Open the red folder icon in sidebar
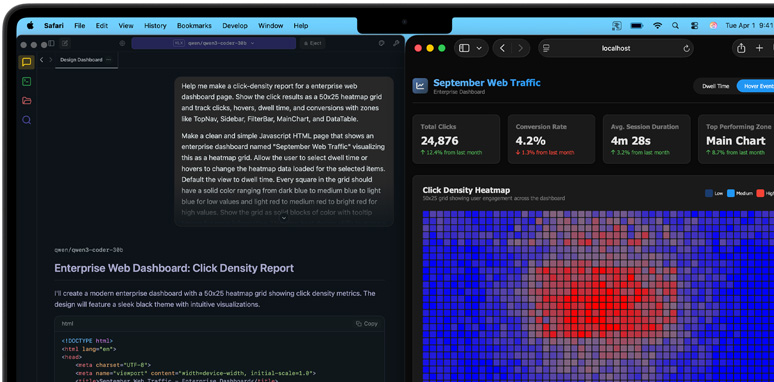774x382 pixels. pos(27,101)
